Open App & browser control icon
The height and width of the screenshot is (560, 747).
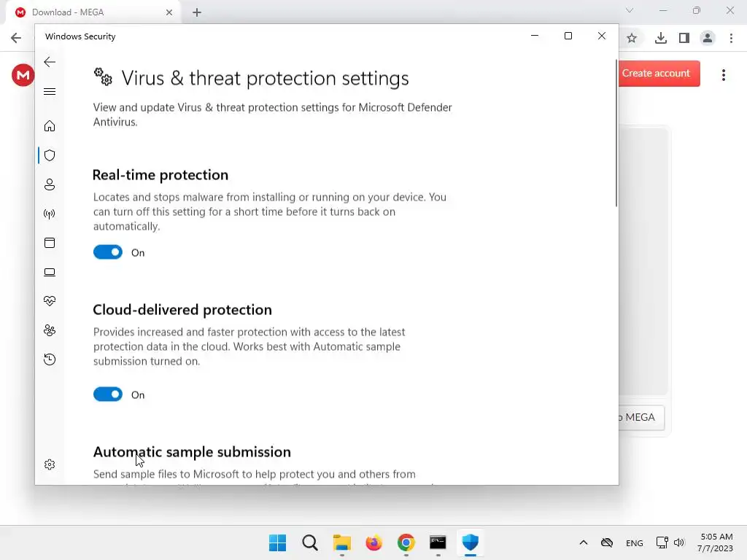click(x=50, y=243)
